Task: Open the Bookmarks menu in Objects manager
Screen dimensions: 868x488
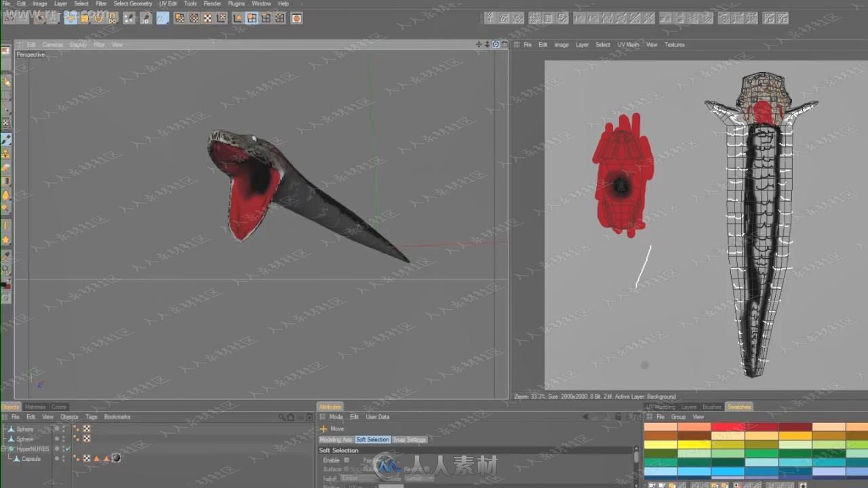Action: click(x=117, y=417)
